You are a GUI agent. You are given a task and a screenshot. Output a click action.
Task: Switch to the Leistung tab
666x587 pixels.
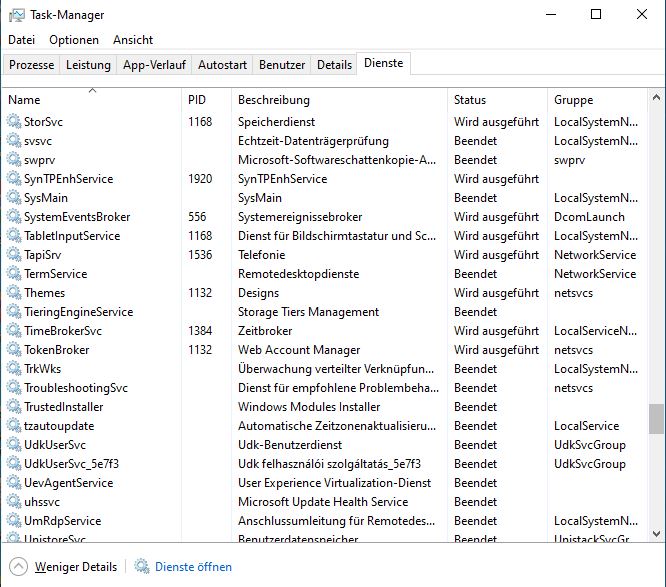click(x=88, y=65)
